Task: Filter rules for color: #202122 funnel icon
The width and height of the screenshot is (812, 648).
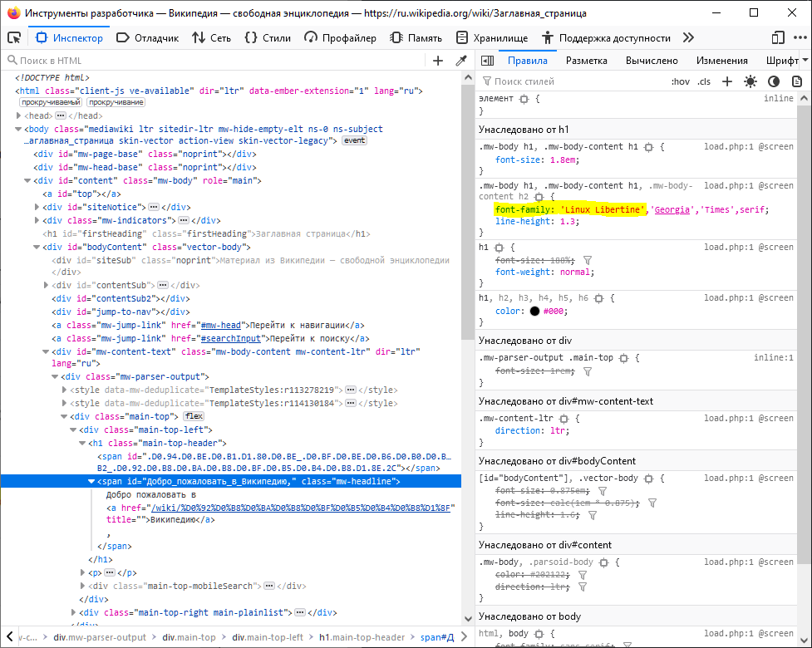Action: pos(582,575)
